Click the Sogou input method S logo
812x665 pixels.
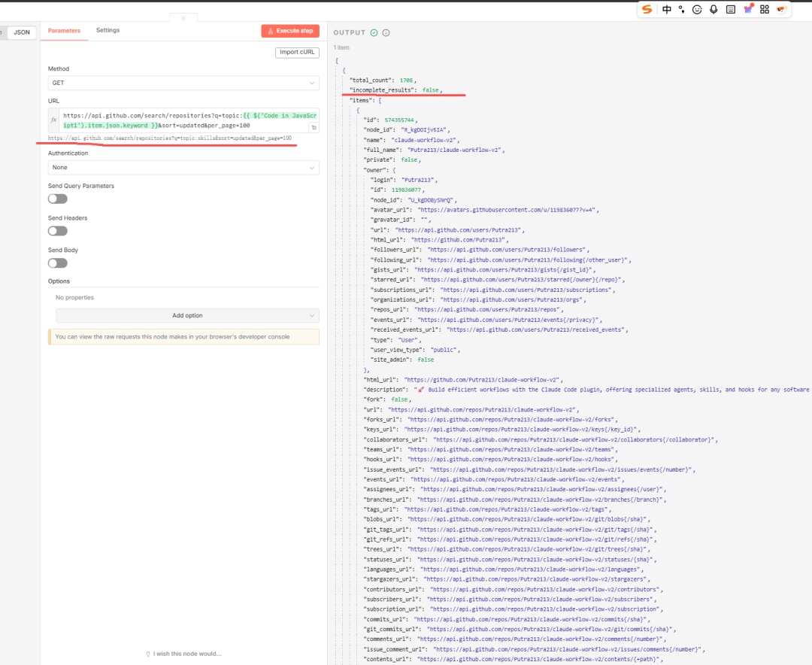(x=647, y=9)
